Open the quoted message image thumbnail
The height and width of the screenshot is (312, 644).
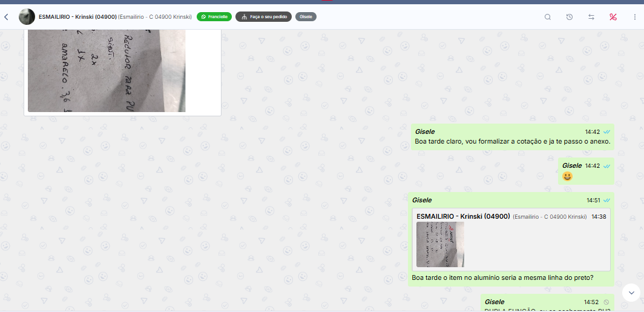(440, 244)
